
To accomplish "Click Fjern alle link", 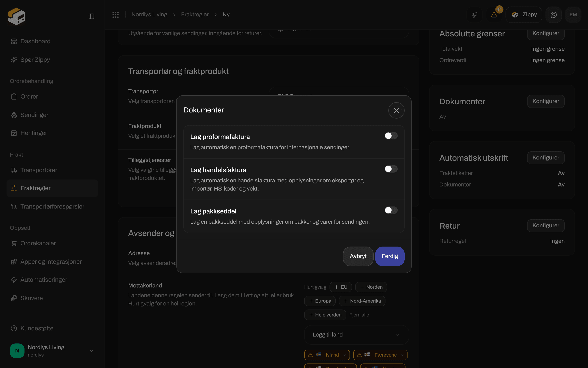I will pos(359,315).
